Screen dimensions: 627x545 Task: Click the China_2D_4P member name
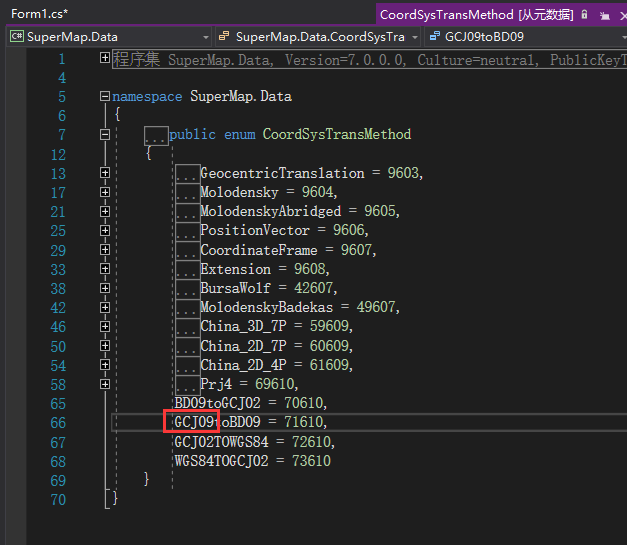point(244,365)
